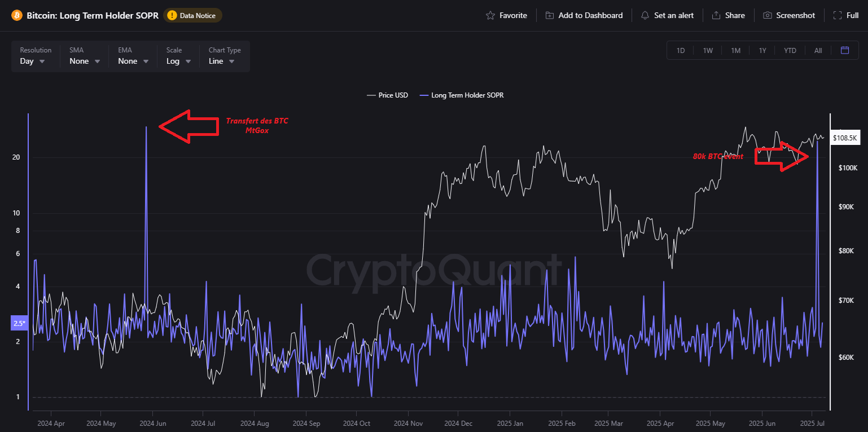The width and height of the screenshot is (868, 432).
Task: Expand chart to Full screen
Action: tap(838, 15)
